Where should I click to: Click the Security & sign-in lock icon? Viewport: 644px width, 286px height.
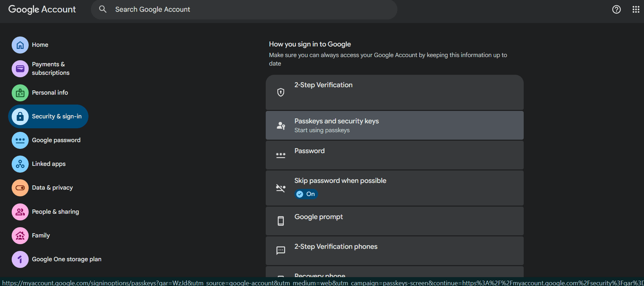[20, 117]
